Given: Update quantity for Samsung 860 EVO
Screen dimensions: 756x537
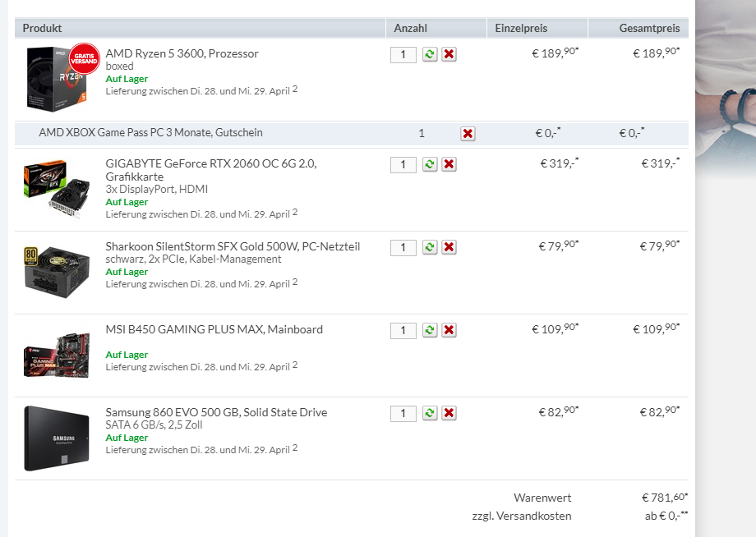Looking at the screenshot, I should point(430,413).
